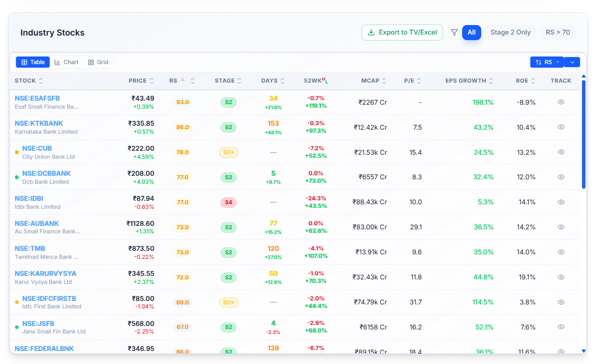Click the filter funnel icon
Screen dimensions: 597x364
[x=454, y=33]
